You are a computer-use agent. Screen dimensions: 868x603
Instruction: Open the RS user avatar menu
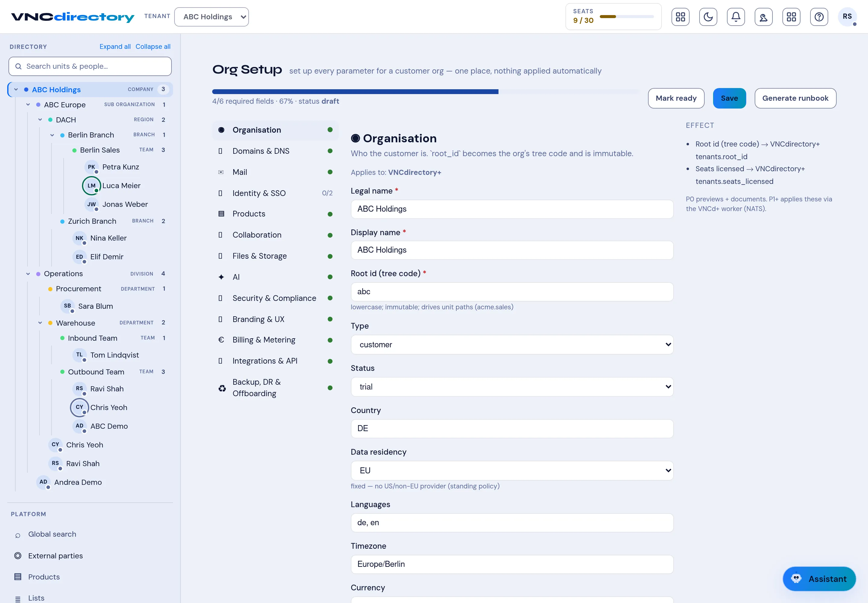(847, 17)
